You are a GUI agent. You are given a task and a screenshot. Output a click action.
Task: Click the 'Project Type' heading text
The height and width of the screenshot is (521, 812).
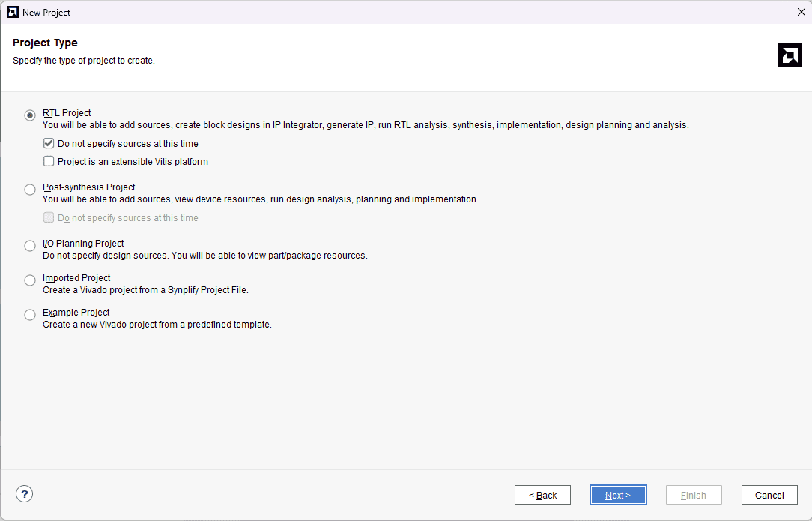(45, 43)
